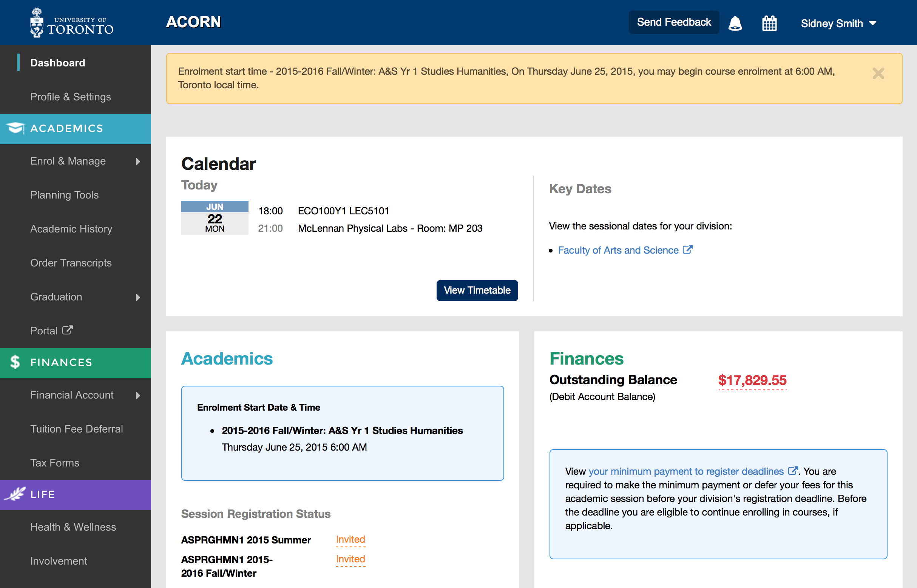Go to Profile & Settings
Image resolution: width=917 pixels, height=588 pixels.
[71, 97]
